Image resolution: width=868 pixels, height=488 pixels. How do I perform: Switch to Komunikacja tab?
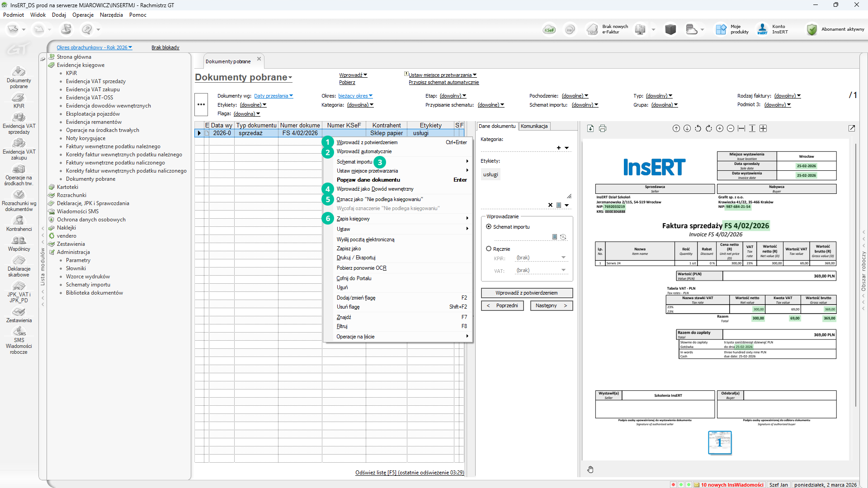coord(534,127)
